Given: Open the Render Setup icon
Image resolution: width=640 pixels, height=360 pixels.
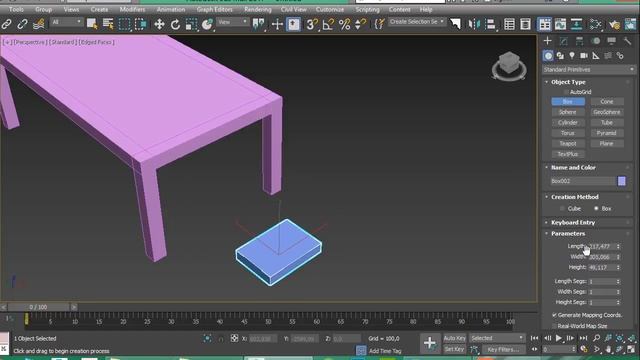Looking at the screenshot, I should (614, 24).
